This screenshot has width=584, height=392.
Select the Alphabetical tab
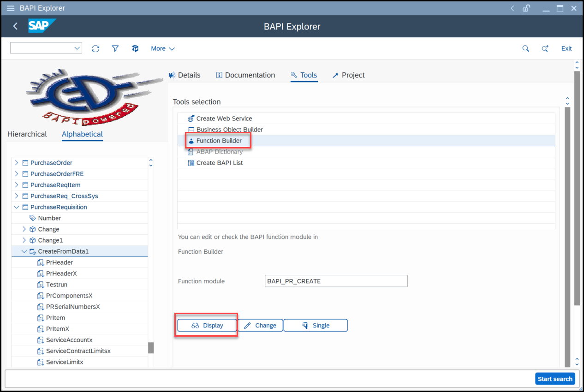pyautogui.click(x=82, y=134)
